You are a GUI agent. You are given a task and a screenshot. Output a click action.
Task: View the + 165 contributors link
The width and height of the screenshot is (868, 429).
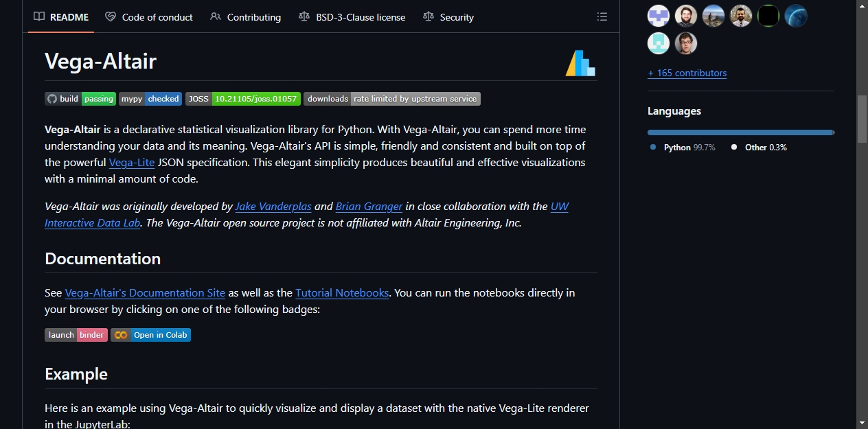point(687,73)
